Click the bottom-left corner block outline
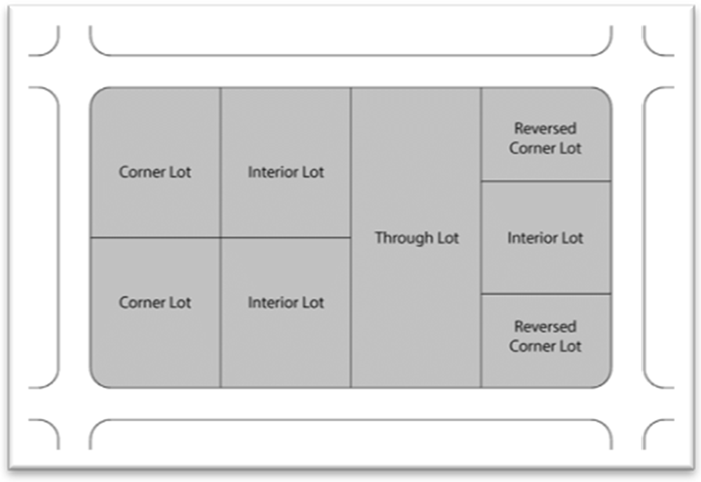Viewport: 701px width, 482px height. coord(44,436)
